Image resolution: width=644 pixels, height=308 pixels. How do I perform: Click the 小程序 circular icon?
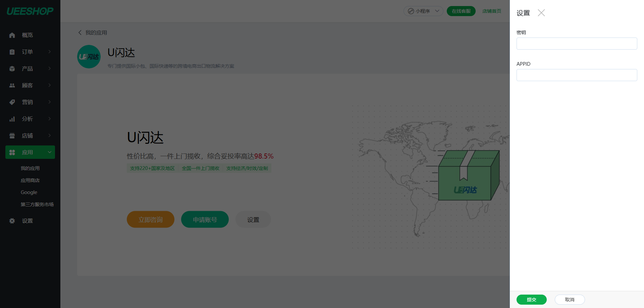(x=411, y=11)
